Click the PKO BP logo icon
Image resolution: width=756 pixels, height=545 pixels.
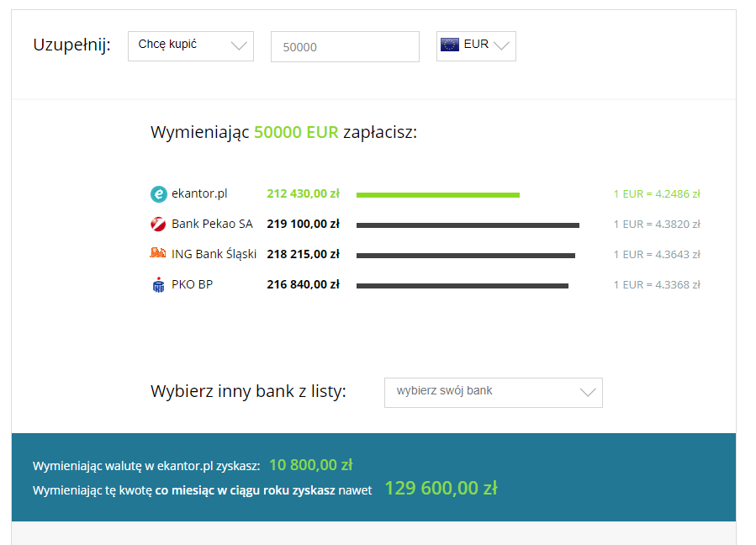tap(158, 285)
